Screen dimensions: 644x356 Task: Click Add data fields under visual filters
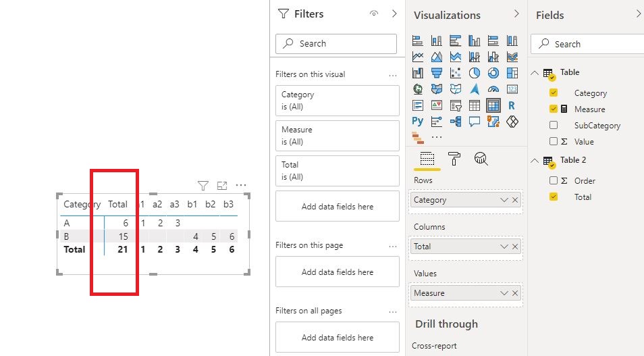pyautogui.click(x=338, y=206)
